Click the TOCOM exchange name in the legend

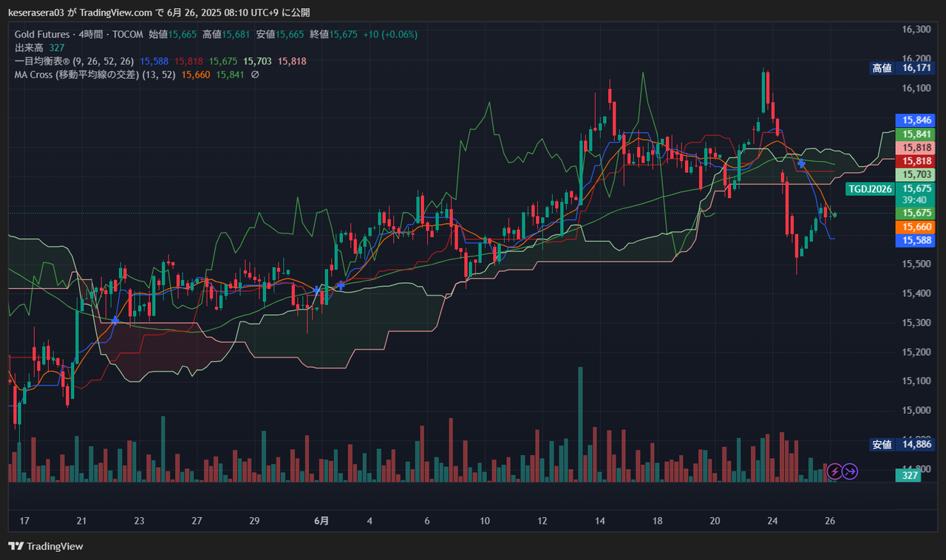pos(128,35)
